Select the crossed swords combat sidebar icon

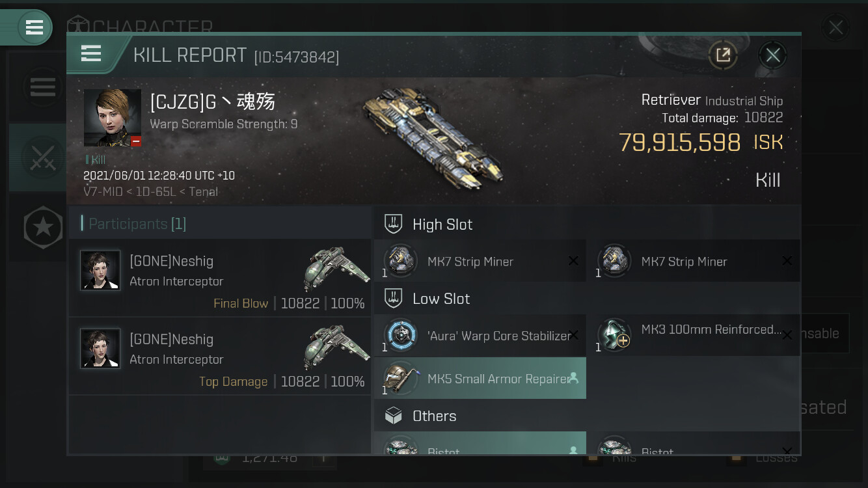point(42,157)
